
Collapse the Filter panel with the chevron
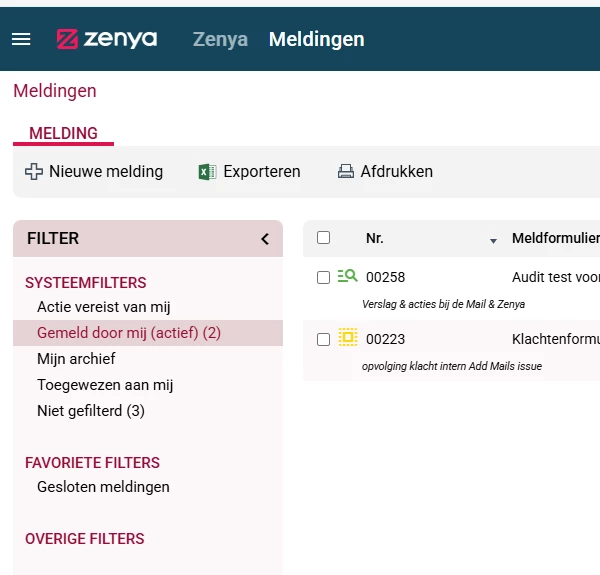pyautogui.click(x=265, y=239)
